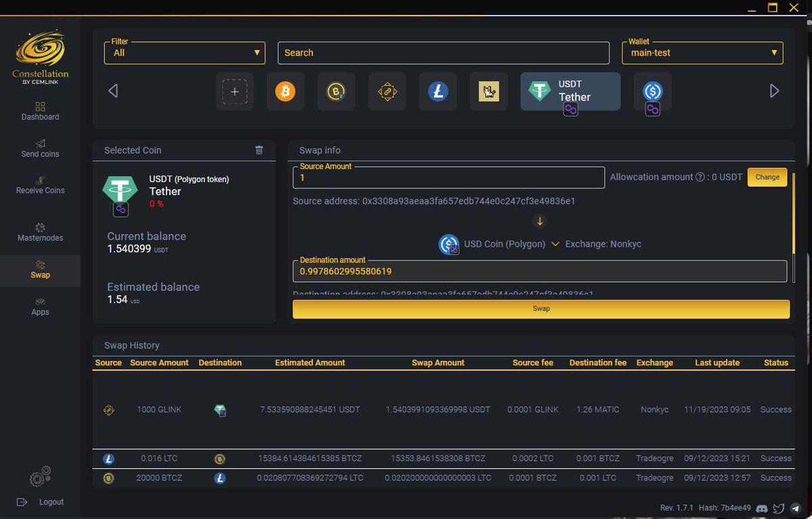This screenshot has height=519, width=812.
Task: Select the USD Coin Polygon icon
Action: (x=652, y=91)
